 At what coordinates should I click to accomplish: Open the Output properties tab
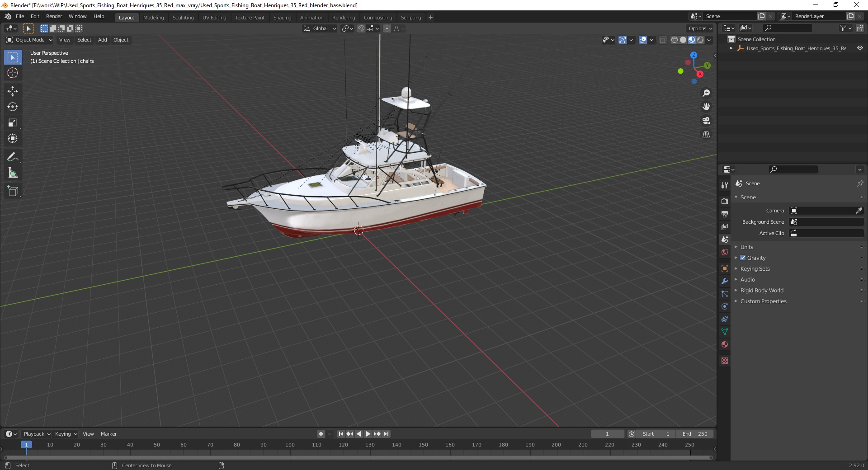725,214
